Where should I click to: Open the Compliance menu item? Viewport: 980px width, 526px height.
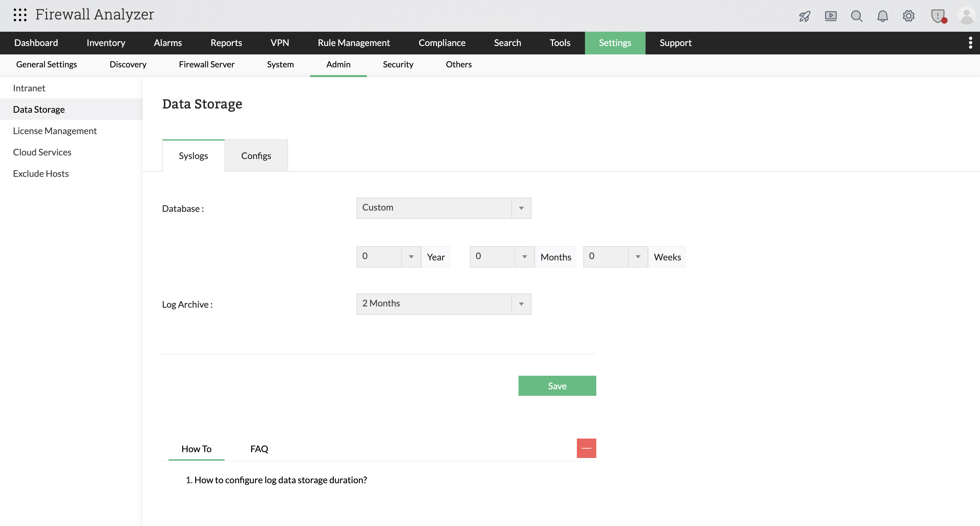pyautogui.click(x=442, y=43)
